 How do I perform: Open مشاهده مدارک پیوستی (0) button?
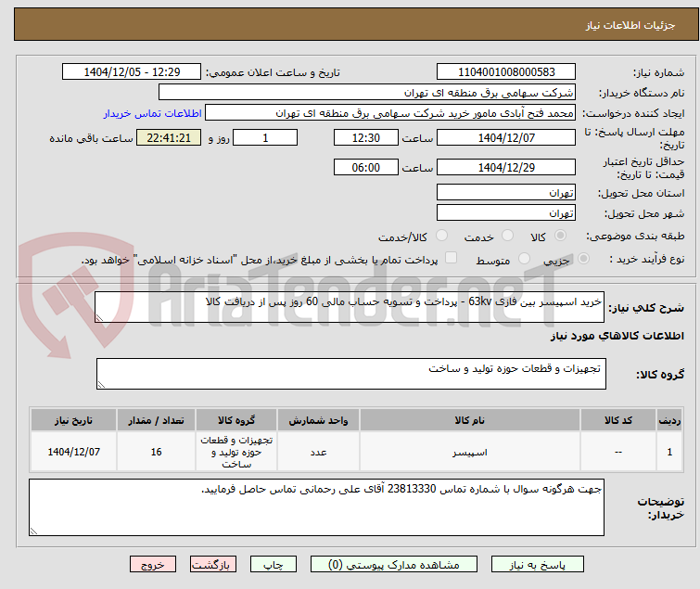394,565
